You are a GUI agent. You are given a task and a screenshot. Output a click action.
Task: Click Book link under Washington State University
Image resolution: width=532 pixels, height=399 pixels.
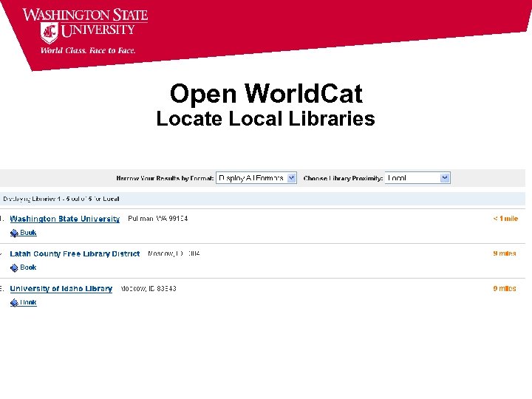[x=28, y=233]
